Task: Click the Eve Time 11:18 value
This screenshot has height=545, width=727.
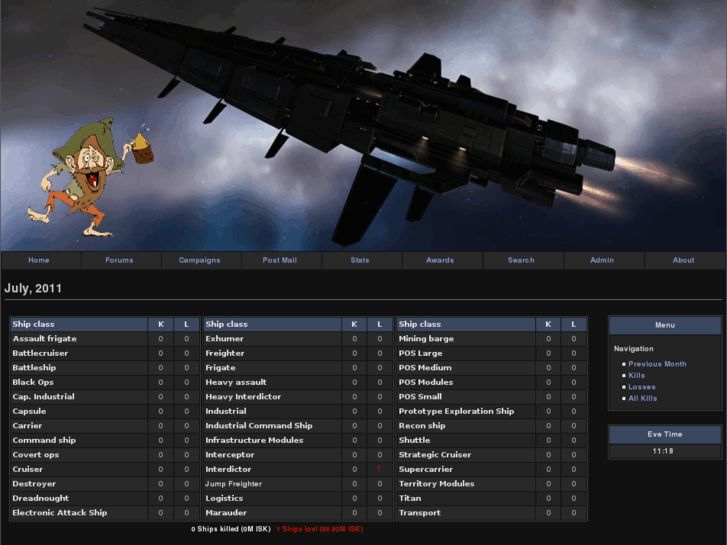Action: pos(663,451)
